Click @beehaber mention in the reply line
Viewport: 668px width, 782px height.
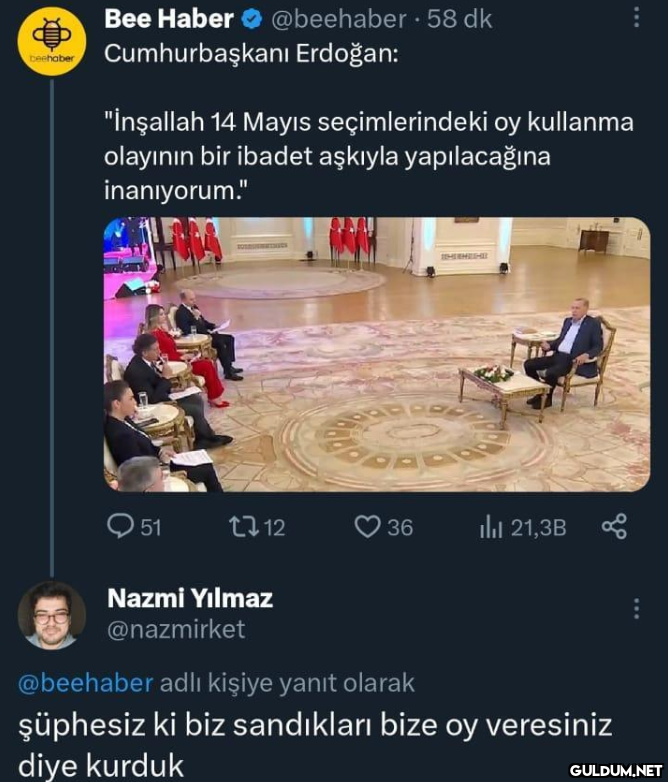[86, 683]
